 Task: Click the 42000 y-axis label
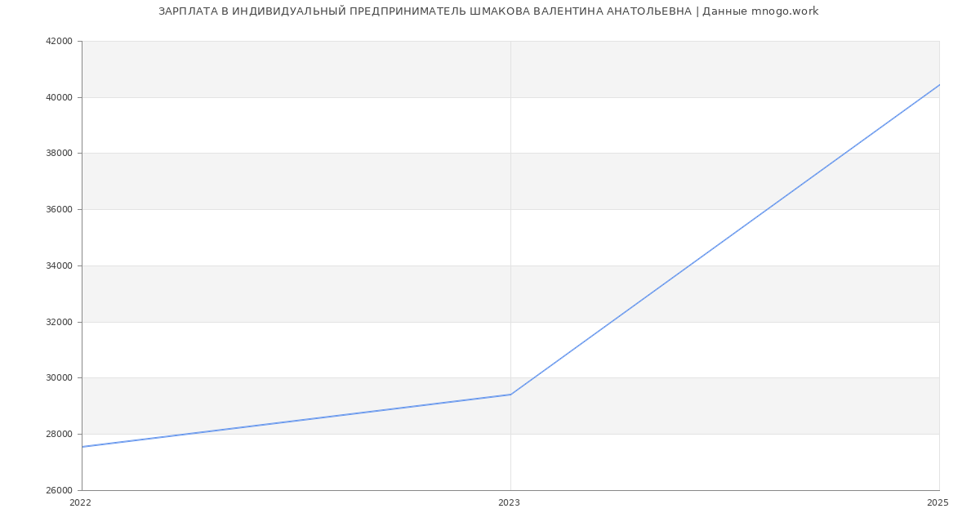(x=59, y=42)
